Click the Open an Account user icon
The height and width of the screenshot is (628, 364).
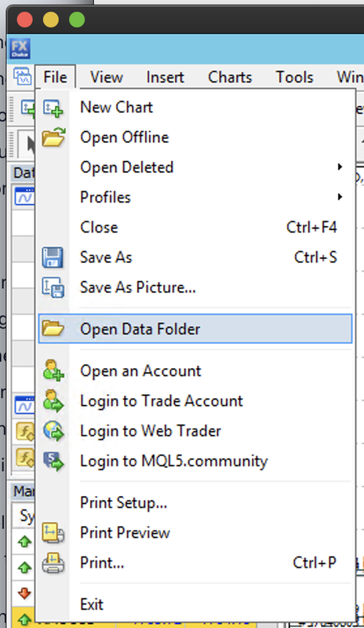tap(53, 371)
